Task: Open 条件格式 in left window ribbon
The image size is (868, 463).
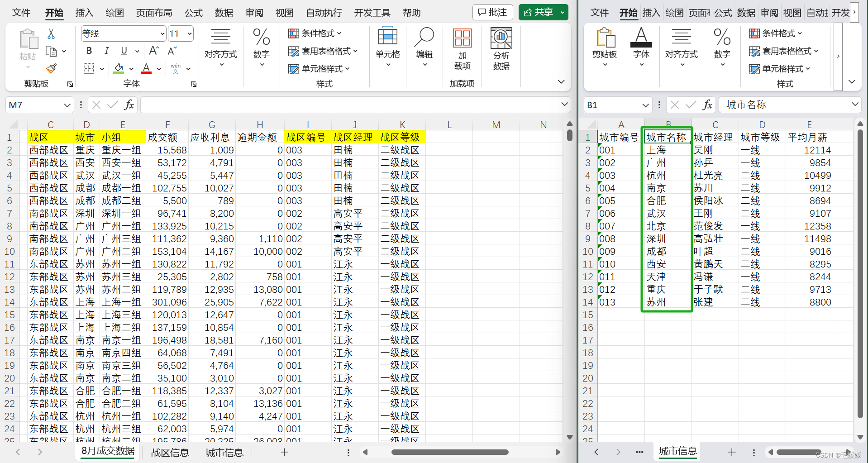Action: click(x=315, y=33)
